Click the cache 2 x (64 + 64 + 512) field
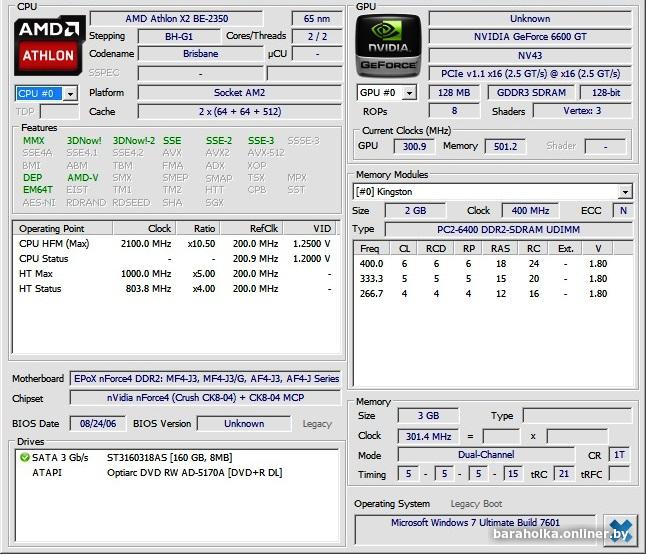 [240, 112]
